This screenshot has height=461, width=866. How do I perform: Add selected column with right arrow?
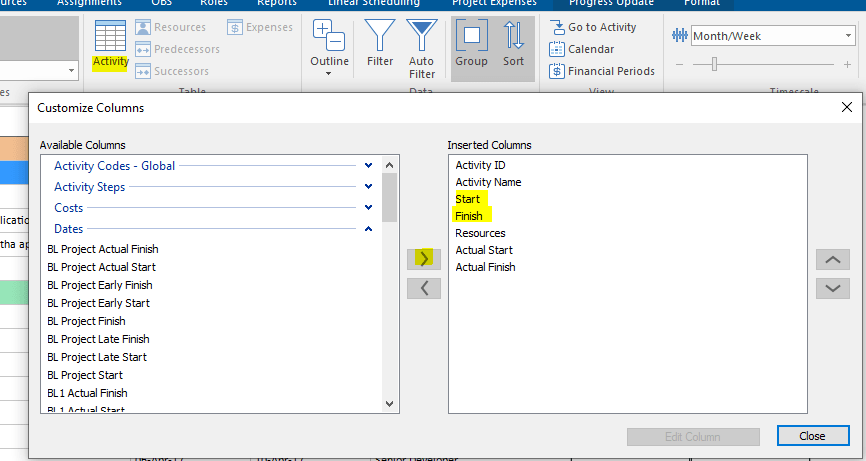424,259
